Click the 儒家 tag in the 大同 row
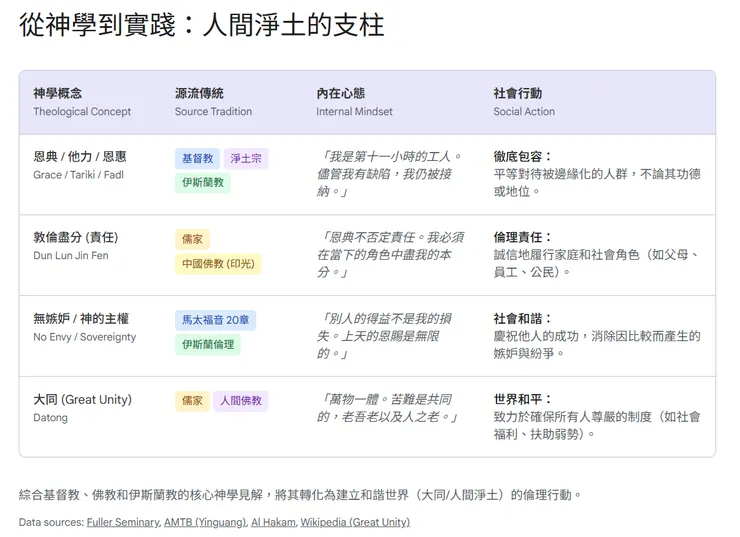The width and height of the screenshot is (740, 537). (x=192, y=401)
